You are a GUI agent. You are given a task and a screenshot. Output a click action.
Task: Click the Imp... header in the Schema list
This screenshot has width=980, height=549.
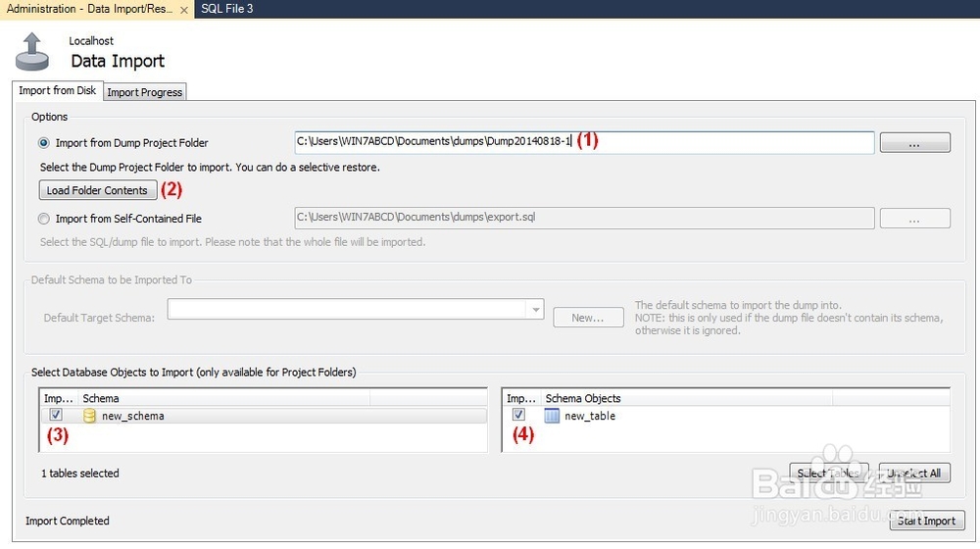[59, 398]
